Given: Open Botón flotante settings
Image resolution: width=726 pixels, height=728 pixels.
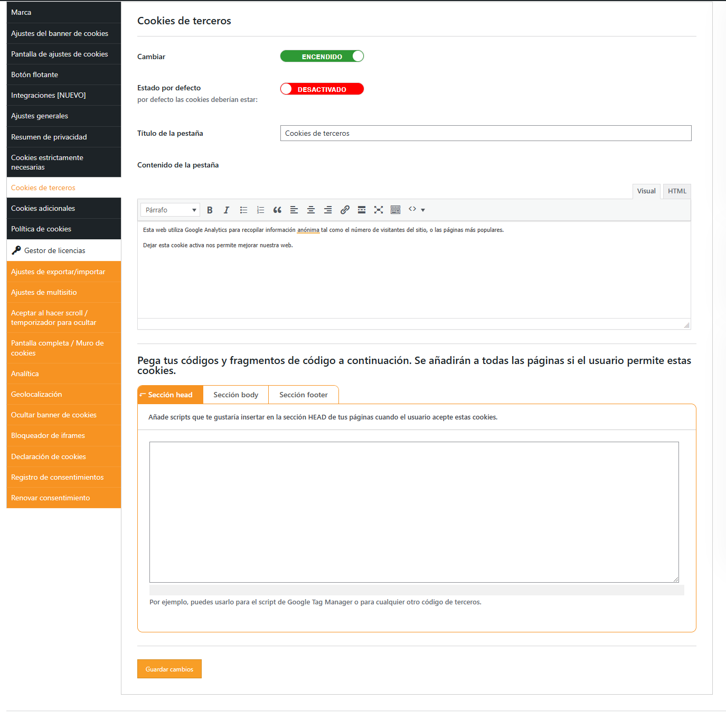Looking at the screenshot, I should (x=64, y=74).
